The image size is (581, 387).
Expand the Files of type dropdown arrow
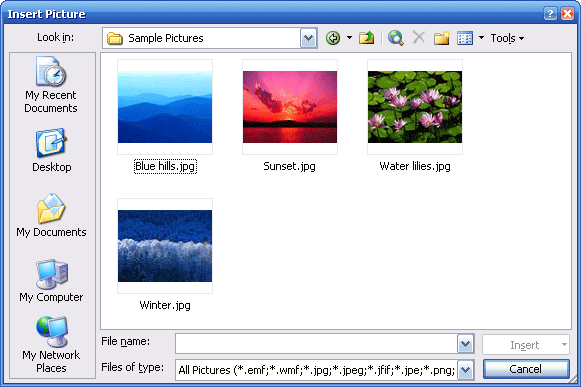465,370
